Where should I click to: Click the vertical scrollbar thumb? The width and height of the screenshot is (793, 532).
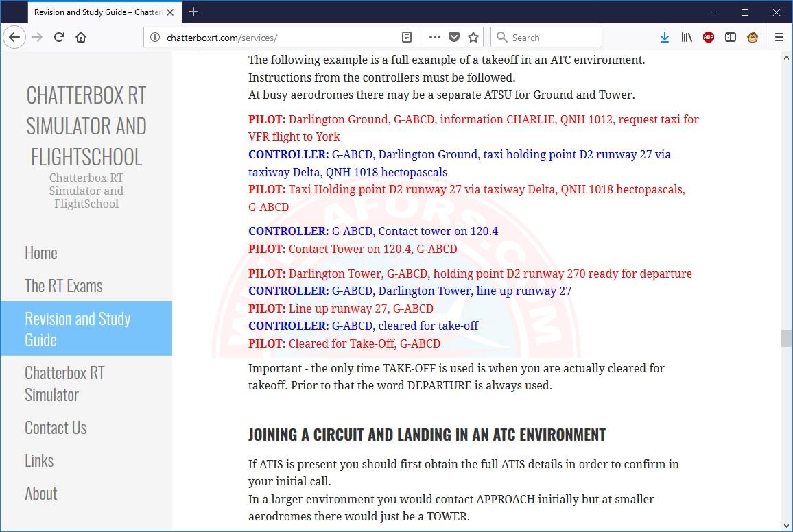point(786,339)
